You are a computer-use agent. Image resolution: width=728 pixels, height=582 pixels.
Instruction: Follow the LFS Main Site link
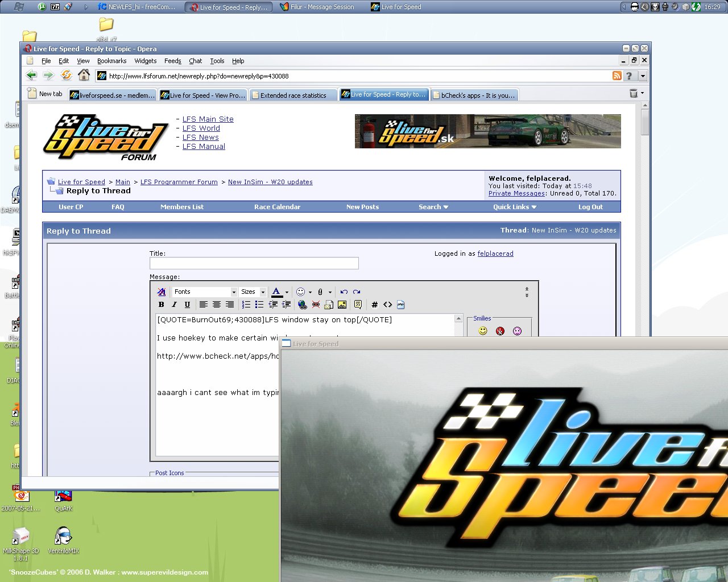pyautogui.click(x=208, y=119)
